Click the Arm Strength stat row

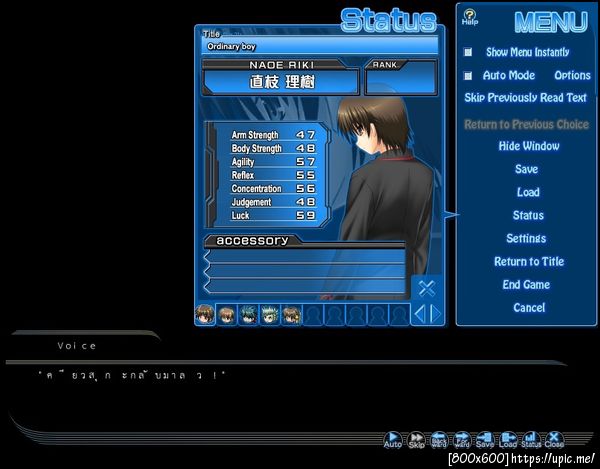(x=273, y=135)
